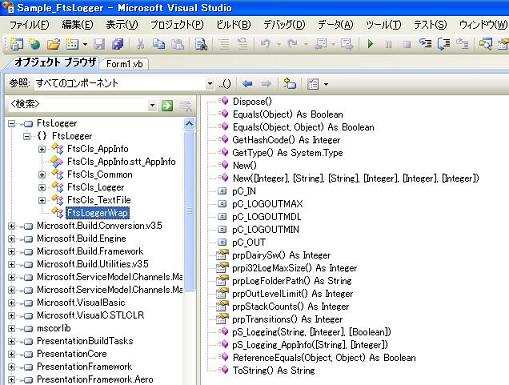Expand the FtsCls_Common class node
509x385 pixels.
[42, 175]
